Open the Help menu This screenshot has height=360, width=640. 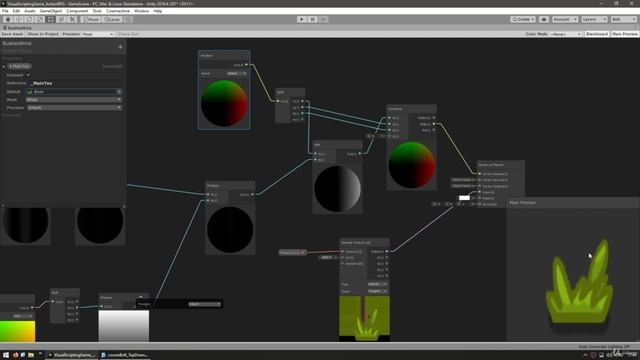point(158,11)
